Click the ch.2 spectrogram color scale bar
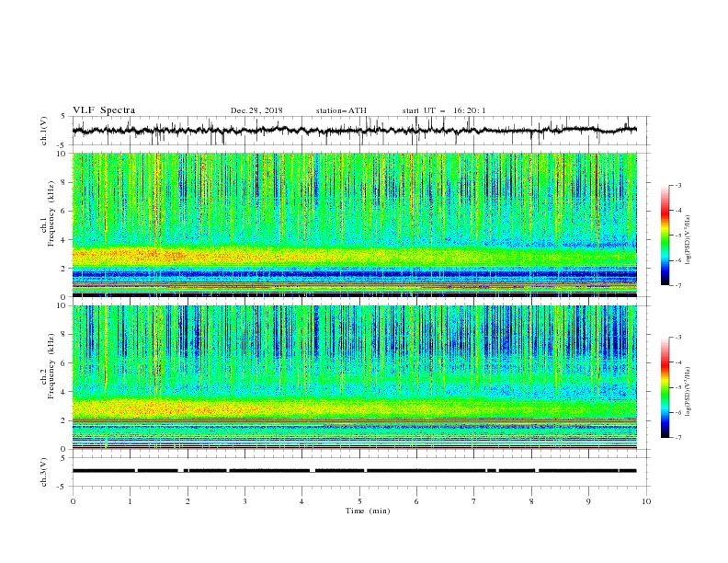 point(665,387)
